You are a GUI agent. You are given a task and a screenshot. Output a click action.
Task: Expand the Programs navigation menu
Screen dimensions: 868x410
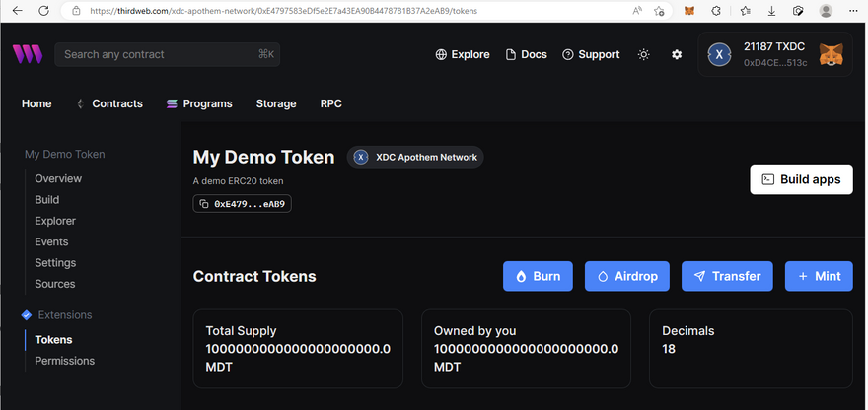(199, 103)
